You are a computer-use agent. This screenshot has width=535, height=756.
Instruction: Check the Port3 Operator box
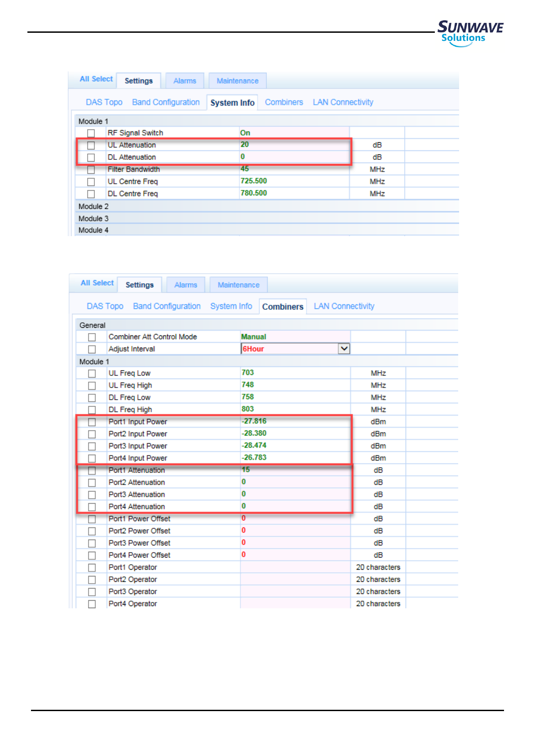(92, 592)
